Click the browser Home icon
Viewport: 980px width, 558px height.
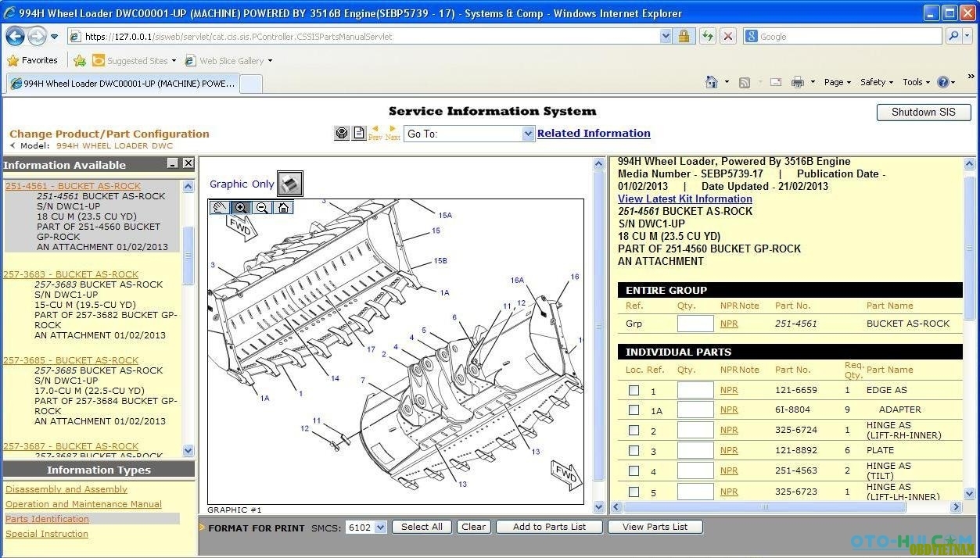712,82
